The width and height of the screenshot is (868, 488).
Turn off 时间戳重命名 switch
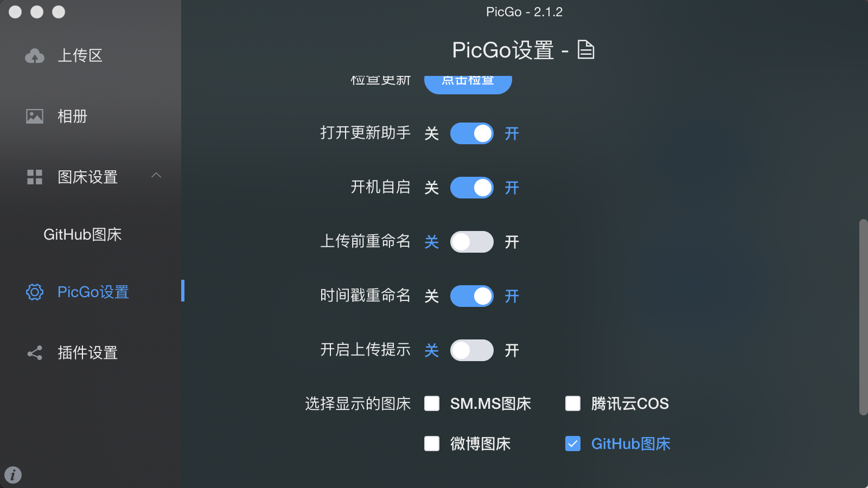pos(472,296)
